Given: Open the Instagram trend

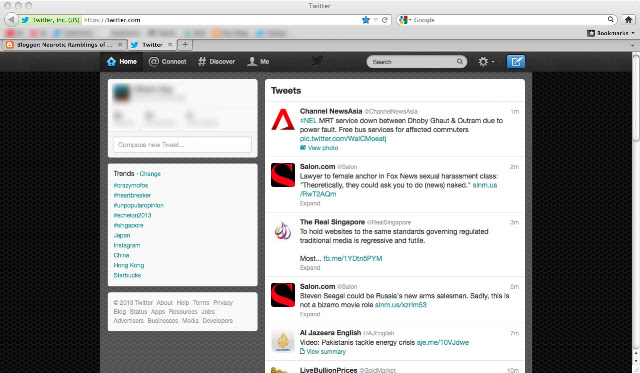Looking at the screenshot, I should (x=127, y=245).
